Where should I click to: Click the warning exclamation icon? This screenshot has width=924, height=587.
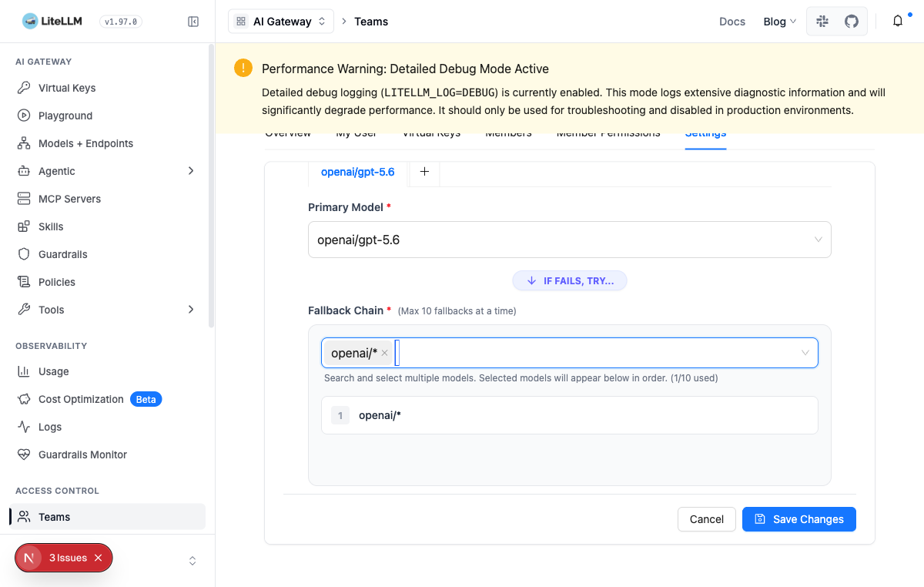pos(243,68)
